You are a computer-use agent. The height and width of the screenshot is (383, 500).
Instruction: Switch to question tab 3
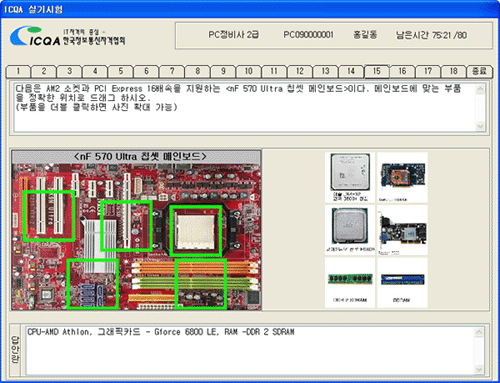tap(69, 71)
